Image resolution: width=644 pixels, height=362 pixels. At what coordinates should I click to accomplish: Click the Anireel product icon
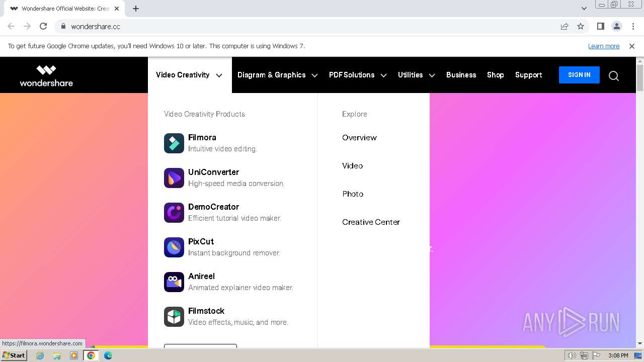coord(174,282)
